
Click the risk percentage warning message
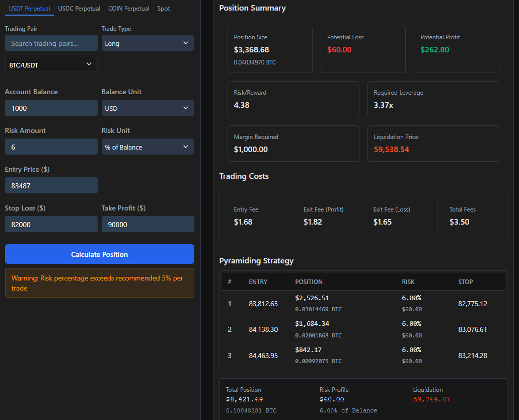click(x=100, y=283)
